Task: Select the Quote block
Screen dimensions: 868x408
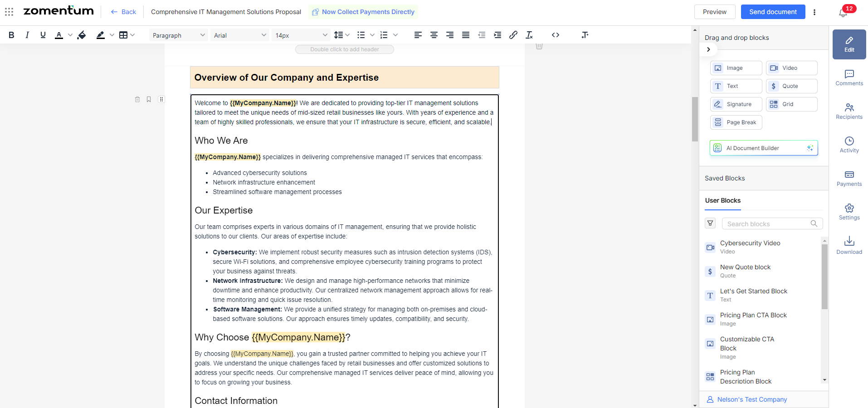Action: tap(792, 86)
